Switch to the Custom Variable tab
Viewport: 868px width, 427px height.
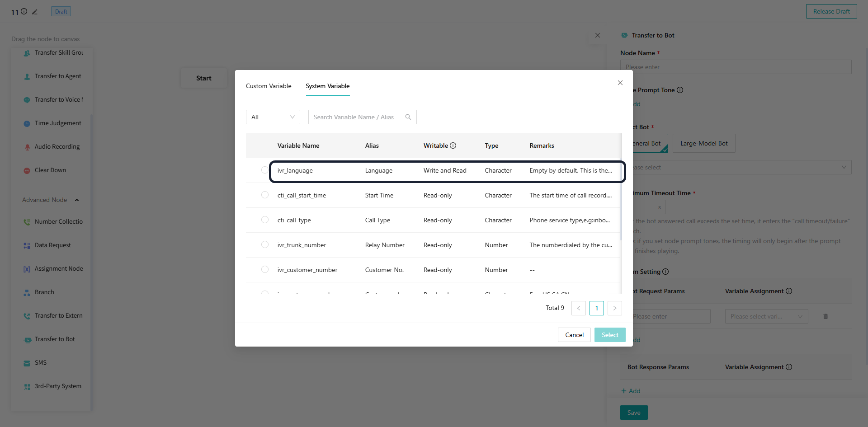coord(269,86)
